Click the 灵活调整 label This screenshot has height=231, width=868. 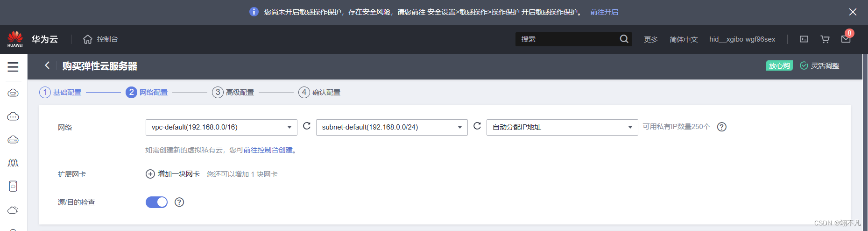(x=825, y=65)
